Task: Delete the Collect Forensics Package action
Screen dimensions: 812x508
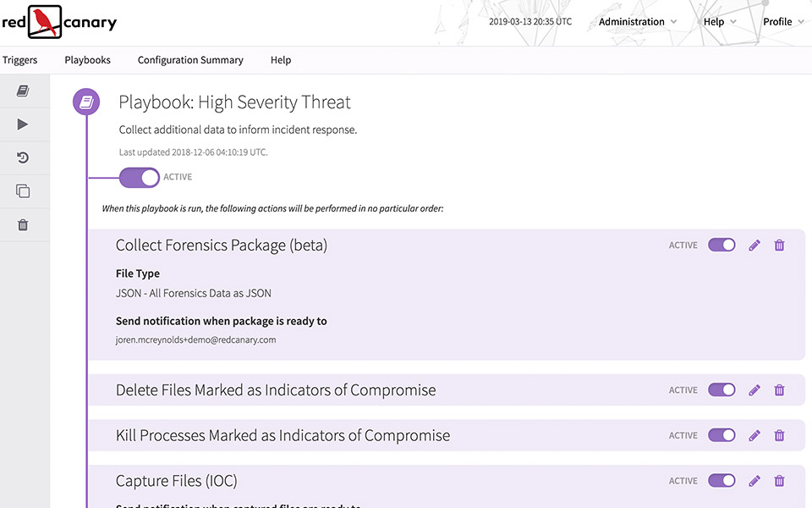Action: pyautogui.click(x=780, y=245)
